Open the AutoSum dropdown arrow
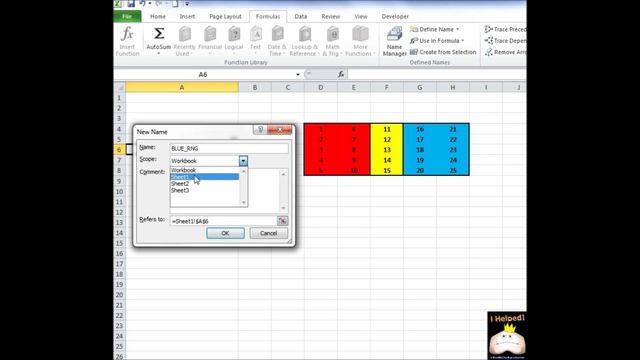This screenshot has height=360, width=640. tap(159, 54)
